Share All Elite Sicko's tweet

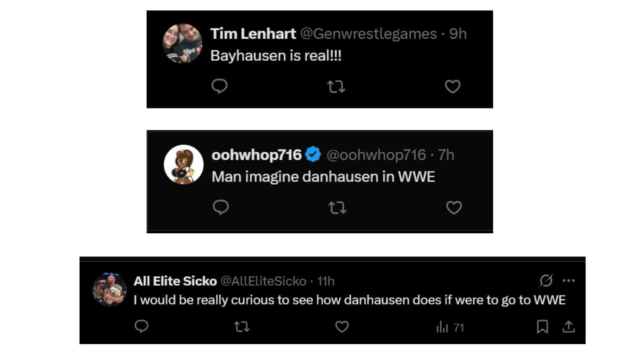[569, 326]
